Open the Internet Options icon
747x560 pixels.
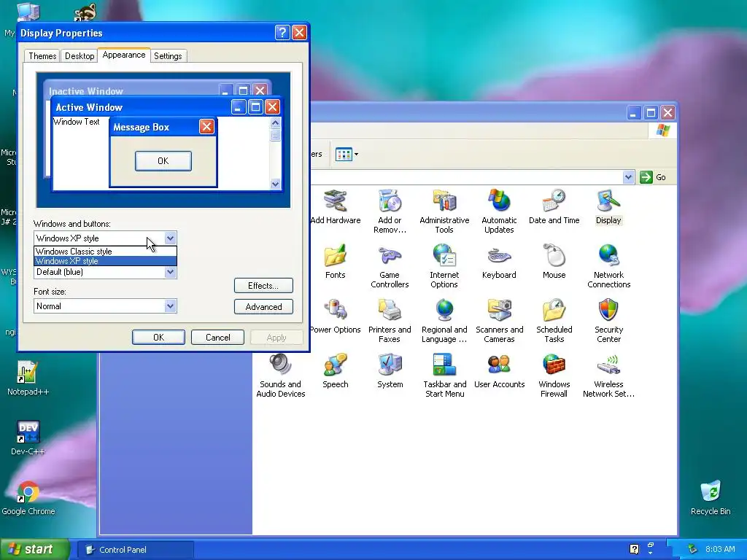444,265
